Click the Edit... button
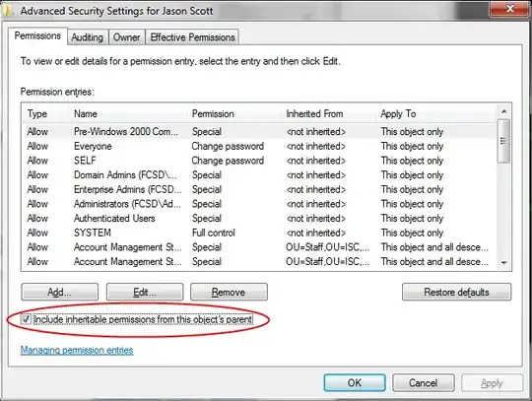 (145, 292)
